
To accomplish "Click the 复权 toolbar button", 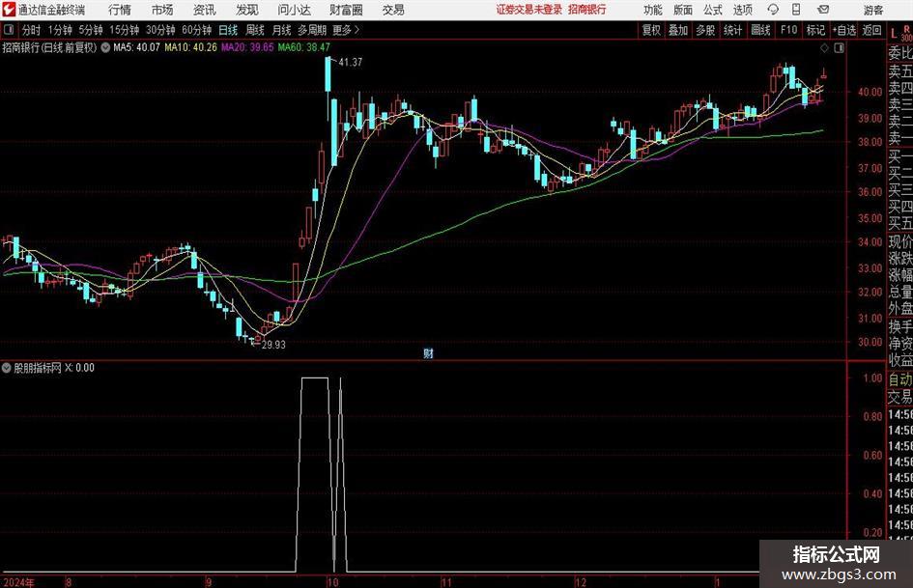I will pos(651,30).
